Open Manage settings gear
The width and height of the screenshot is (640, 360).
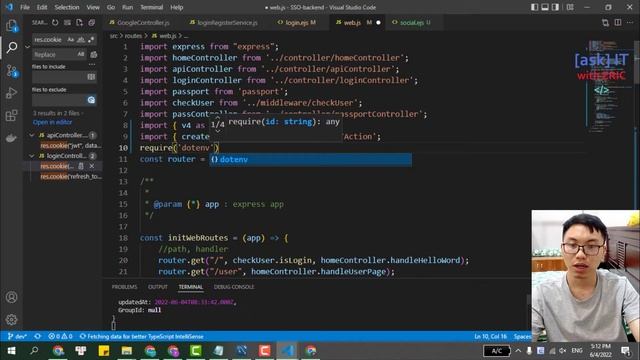pos(11,320)
